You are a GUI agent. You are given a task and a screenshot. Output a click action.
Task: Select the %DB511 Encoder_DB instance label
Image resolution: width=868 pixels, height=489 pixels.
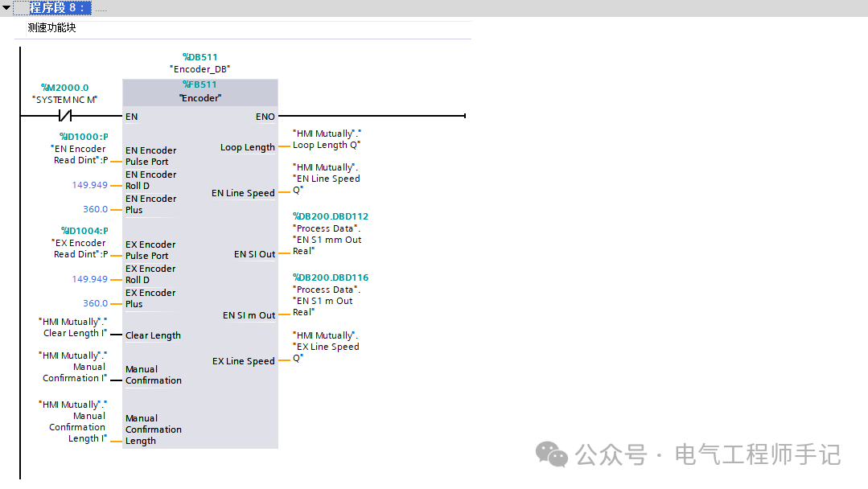coord(200,63)
